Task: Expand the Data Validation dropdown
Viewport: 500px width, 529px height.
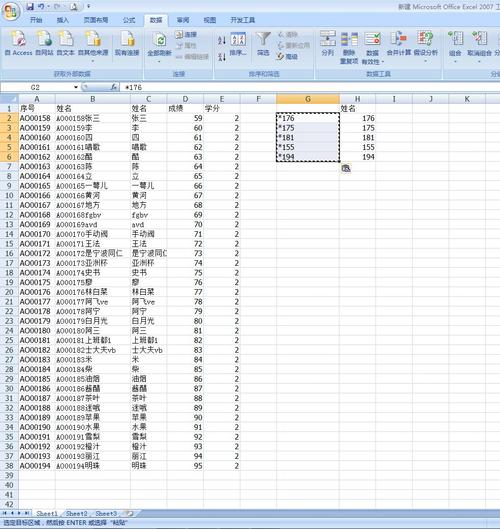Action: (382, 62)
